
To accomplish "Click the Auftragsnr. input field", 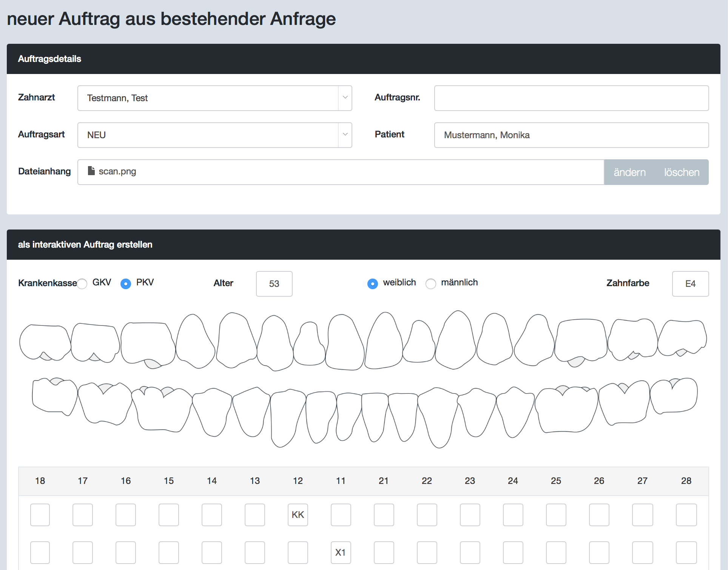I will click(571, 98).
